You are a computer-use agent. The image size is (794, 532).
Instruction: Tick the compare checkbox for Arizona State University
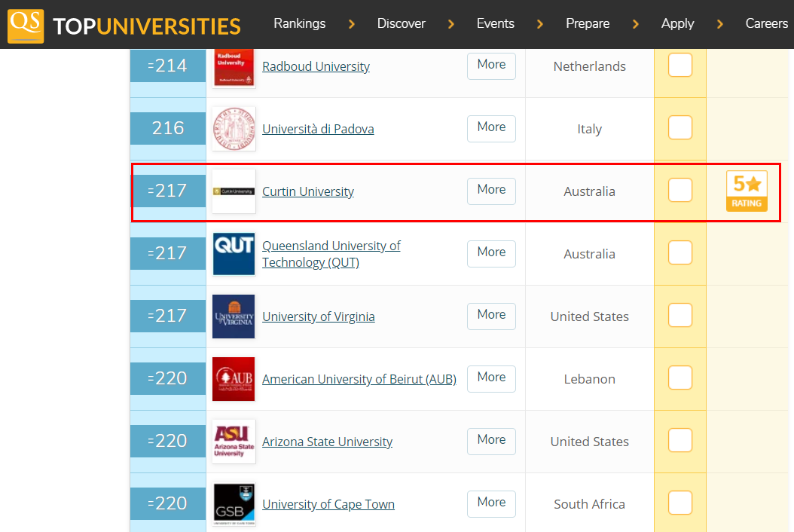680,440
